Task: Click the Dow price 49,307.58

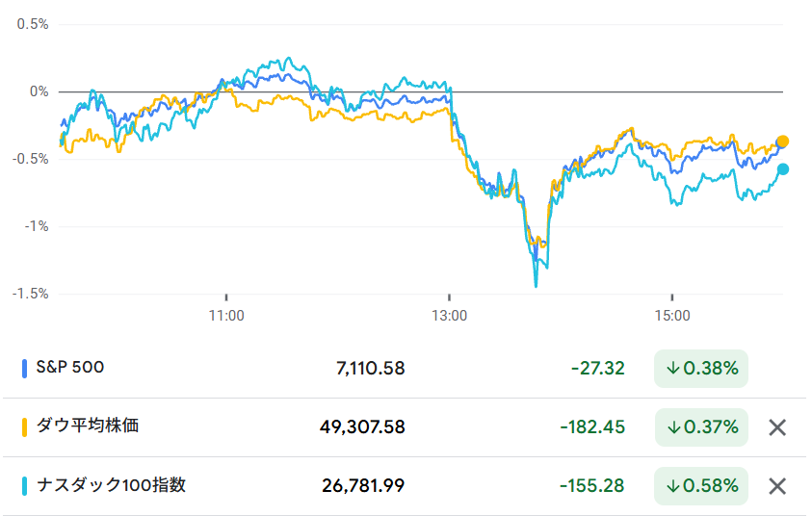Action: tap(362, 426)
